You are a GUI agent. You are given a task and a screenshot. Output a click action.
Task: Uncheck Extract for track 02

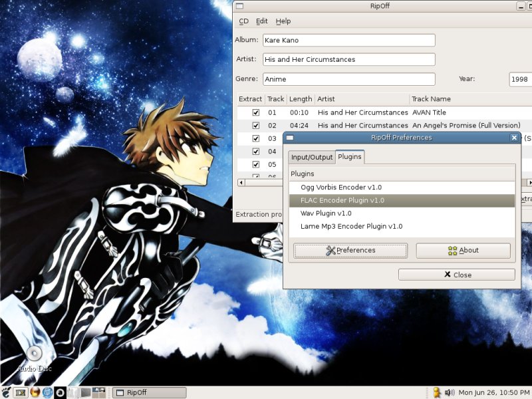click(x=255, y=126)
